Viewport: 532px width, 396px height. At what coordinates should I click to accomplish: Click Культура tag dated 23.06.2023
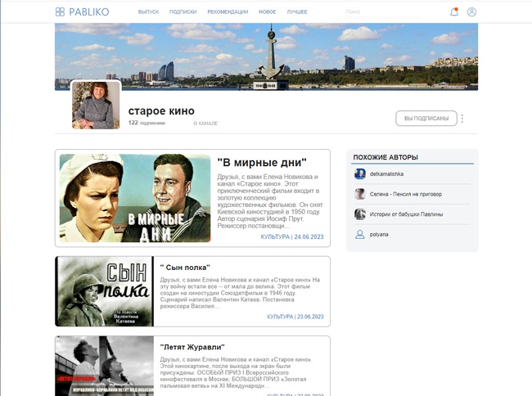(295, 317)
